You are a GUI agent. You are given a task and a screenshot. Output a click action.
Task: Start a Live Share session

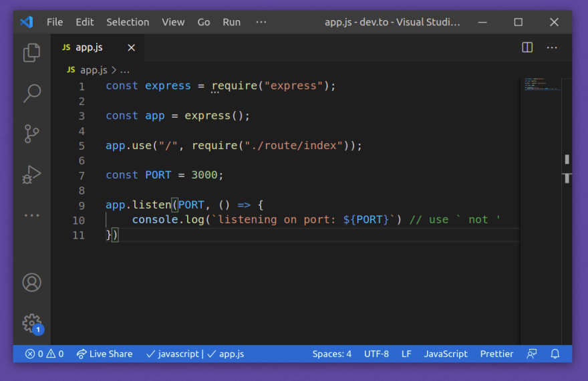[x=104, y=354]
